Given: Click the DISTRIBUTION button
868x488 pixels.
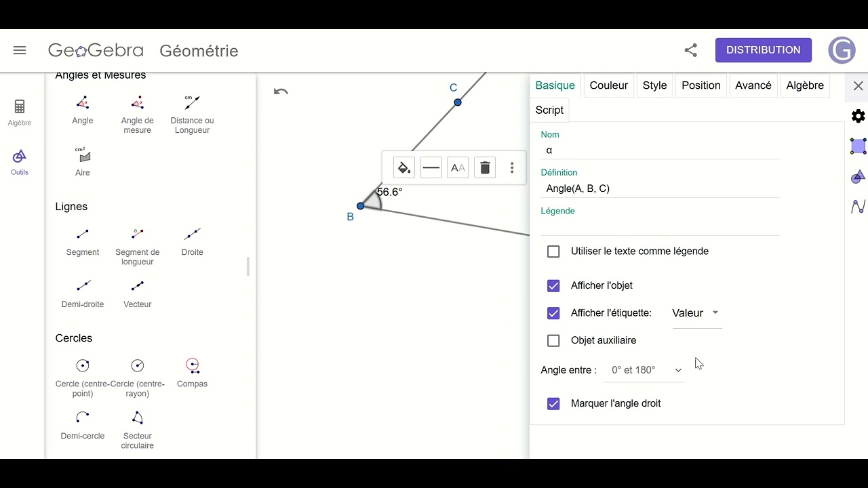Looking at the screenshot, I should coord(764,50).
